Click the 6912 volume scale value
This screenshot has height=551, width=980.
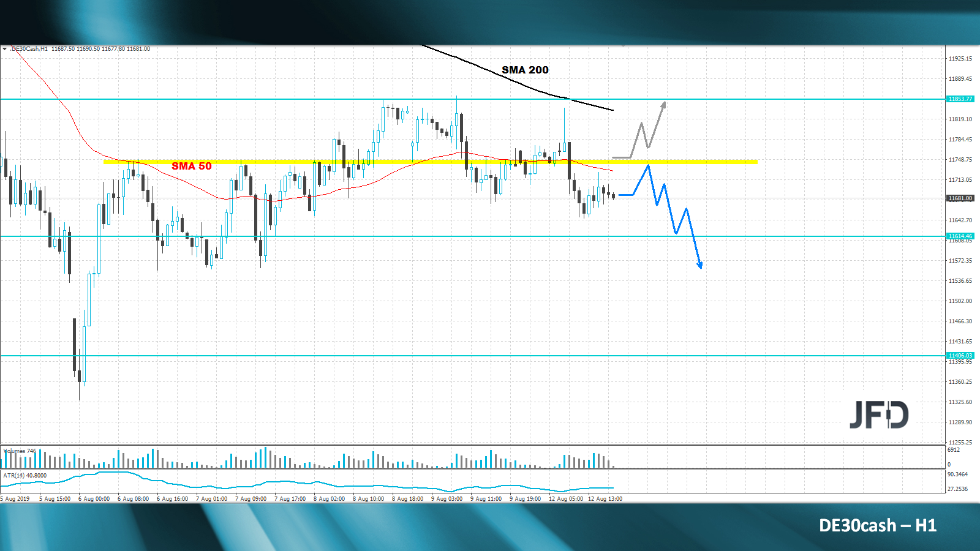[954, 450]
